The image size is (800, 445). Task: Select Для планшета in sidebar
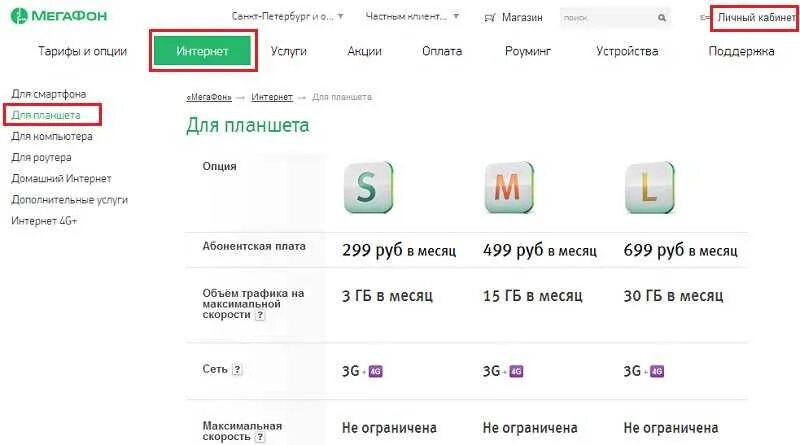coord(46,115)
